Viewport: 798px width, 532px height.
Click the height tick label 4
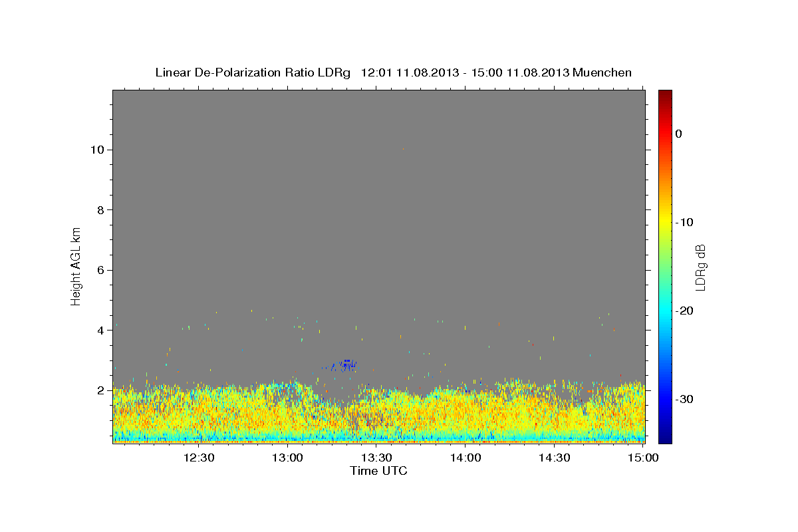[100, 331]
